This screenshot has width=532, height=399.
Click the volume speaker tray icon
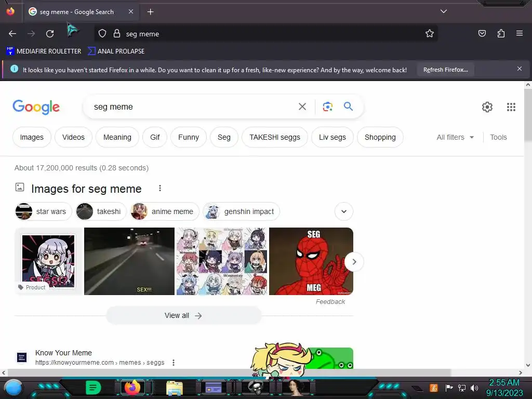pyautogui.click(x=474, y=388)
